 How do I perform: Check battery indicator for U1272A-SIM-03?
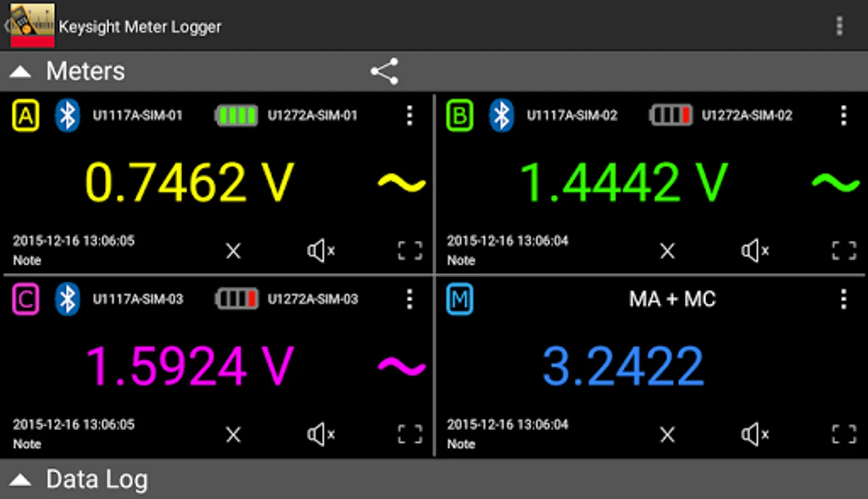(x=236, y=299)
